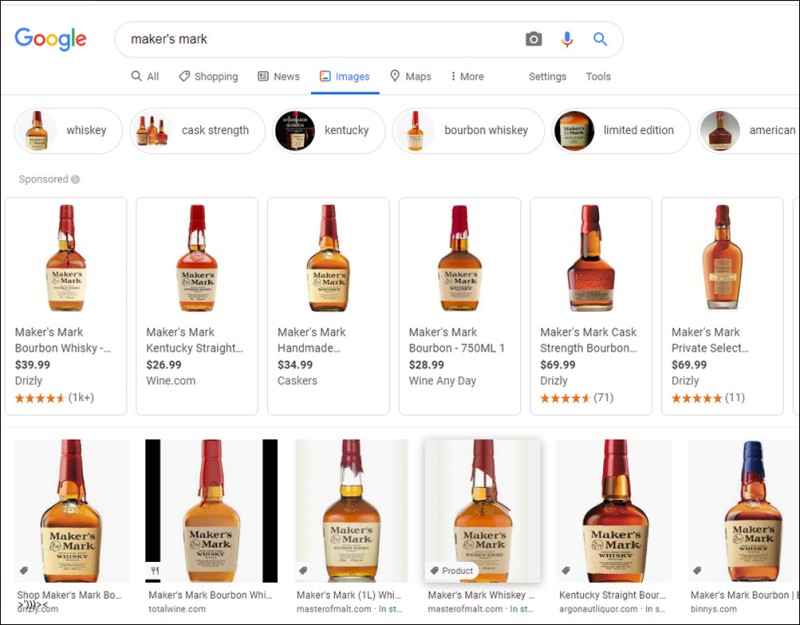Click the Private Select ad bottle image
This screenshot has height=625, width=800.
(x=722, y=258)
